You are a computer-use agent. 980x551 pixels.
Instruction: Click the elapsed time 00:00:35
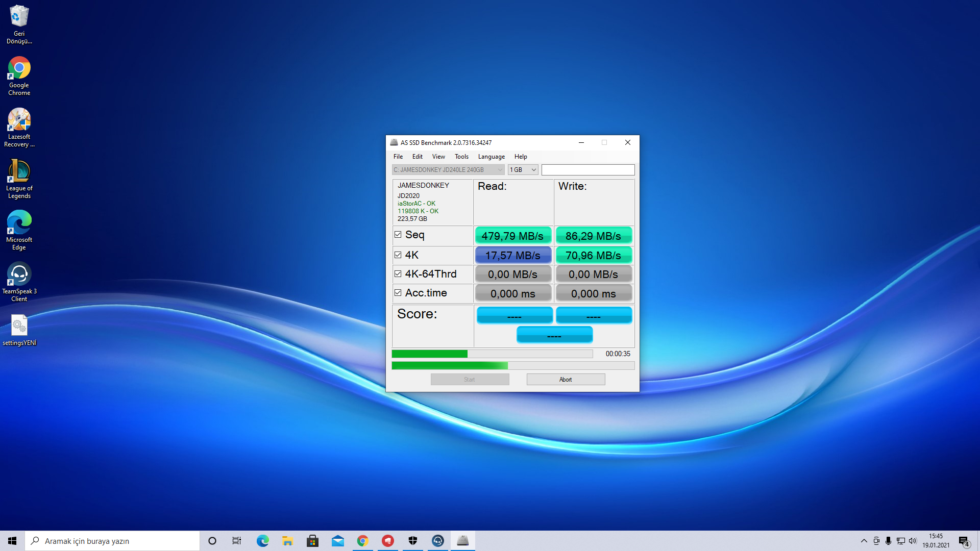[x=618, y=354]
